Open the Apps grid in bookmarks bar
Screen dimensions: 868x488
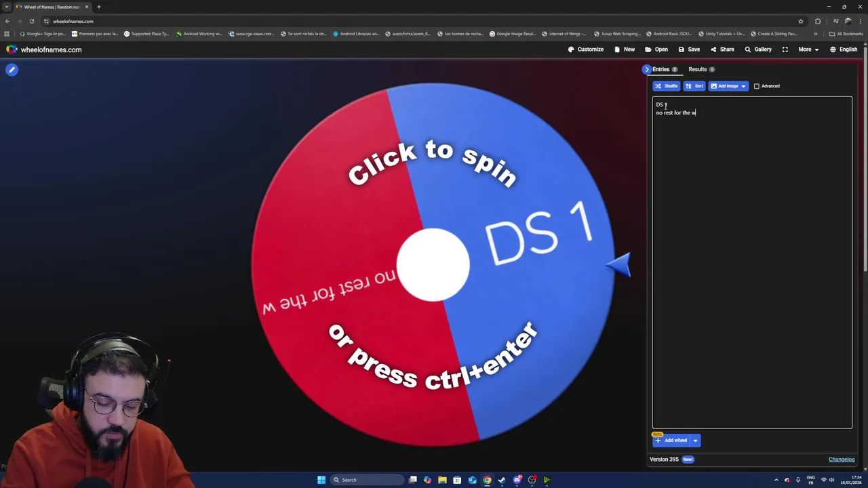point(7,33)
